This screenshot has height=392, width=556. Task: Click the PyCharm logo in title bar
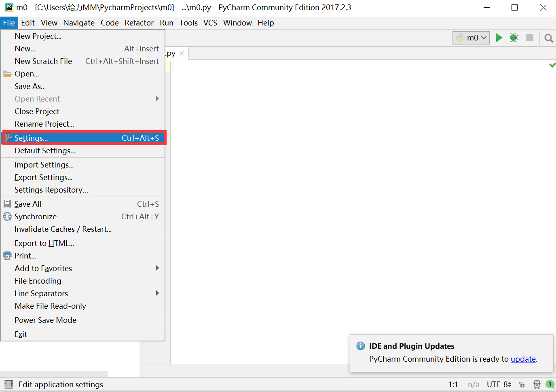[x=9, y=7]
